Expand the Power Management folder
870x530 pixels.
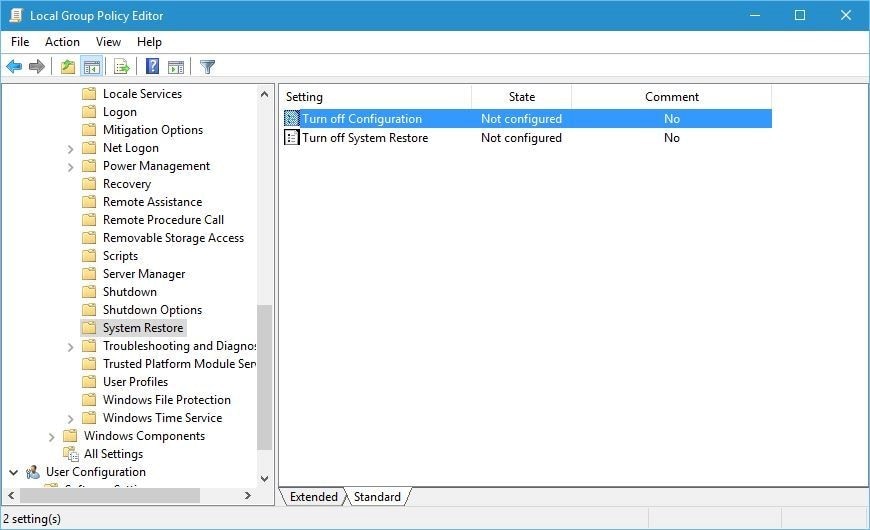tap(70, 166)
